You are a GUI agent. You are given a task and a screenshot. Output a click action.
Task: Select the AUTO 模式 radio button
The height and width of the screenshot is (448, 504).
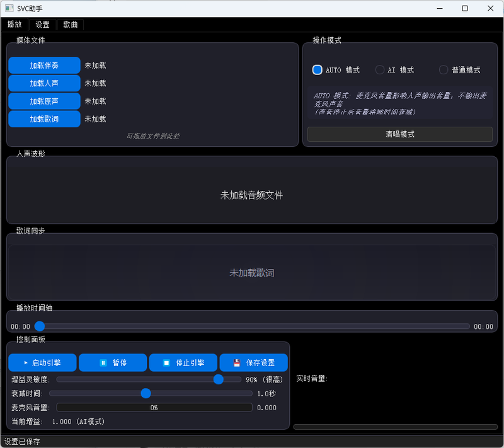336,70
